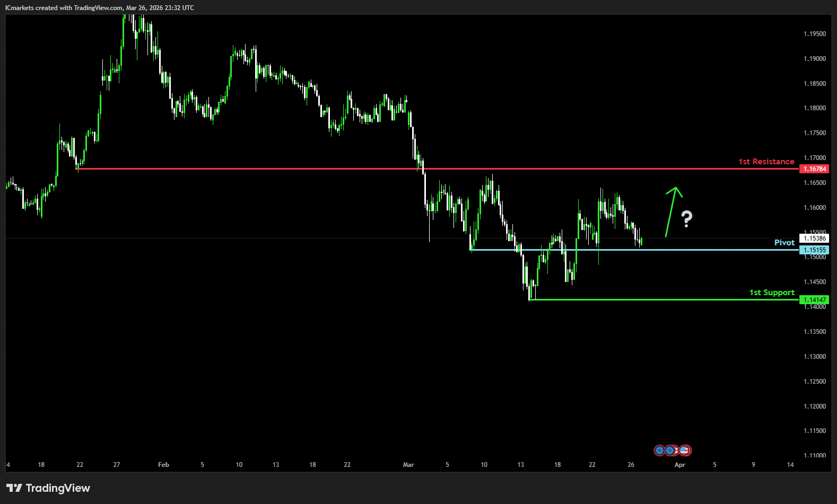This screenshot has height=504, width=837.
Task: Open the US flag economic event icon
Action: (685, 450)
